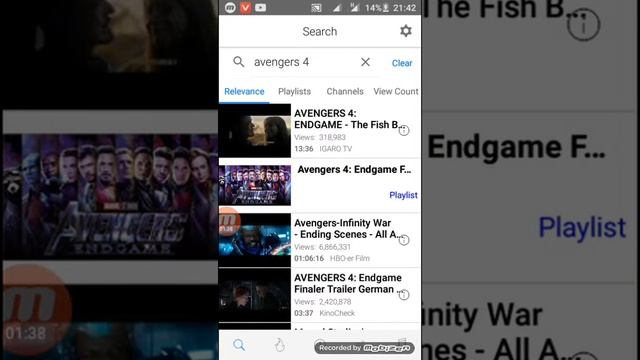Tap the floating orange Mobizen recorder bubble
The height and width of the screenshot is (360, 640).
[228, 222]
